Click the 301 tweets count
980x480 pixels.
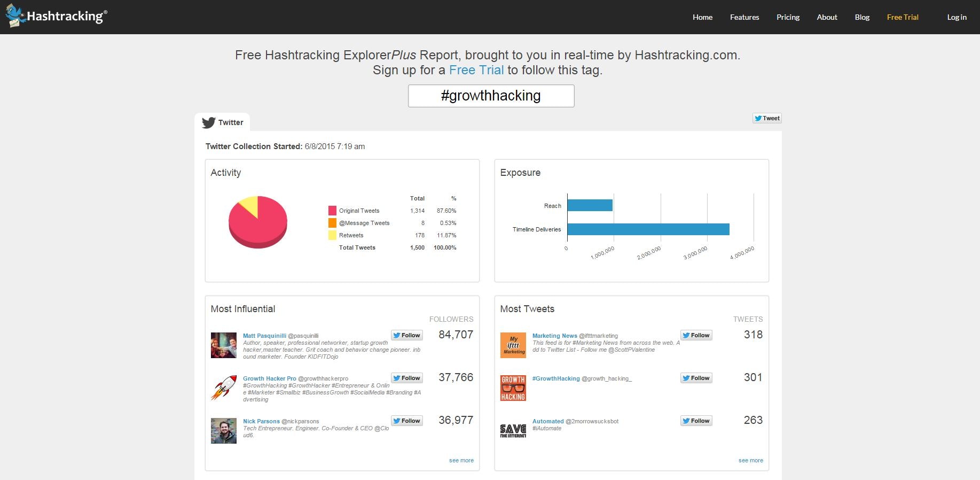click(753, 377)
